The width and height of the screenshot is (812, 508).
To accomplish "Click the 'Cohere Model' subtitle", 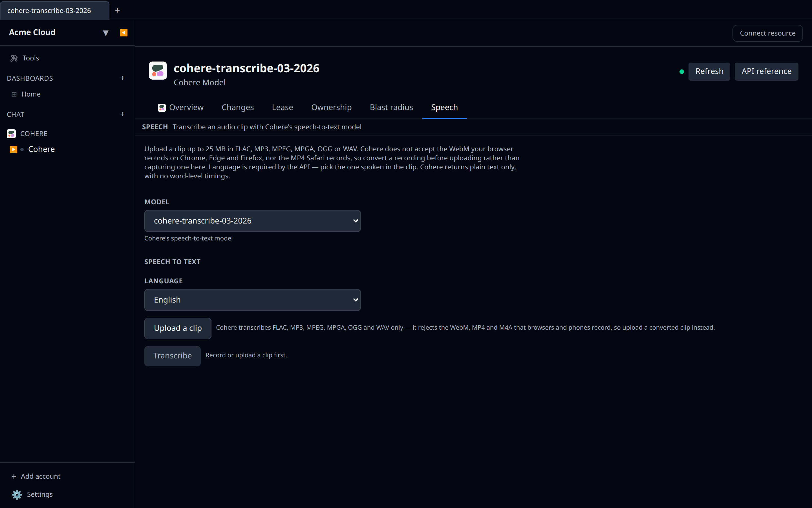I will pyautogui.click(x=200, y=83).
